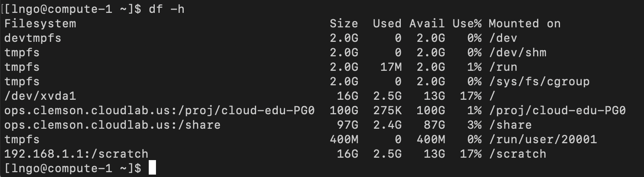Viewport: 644px width, 177px height.
Task: Click the '/run/user/20001' mount point
Action: pyautogui.click(x=543, y=140)
